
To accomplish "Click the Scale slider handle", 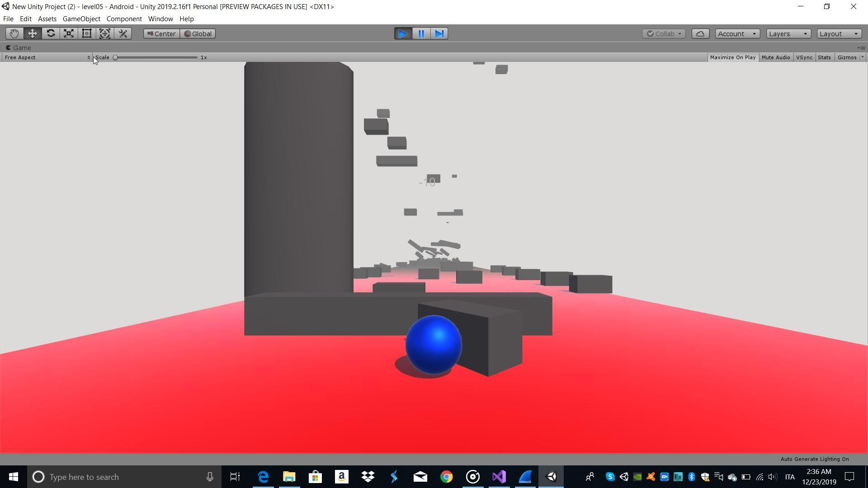I will click(x=115, y=57).
